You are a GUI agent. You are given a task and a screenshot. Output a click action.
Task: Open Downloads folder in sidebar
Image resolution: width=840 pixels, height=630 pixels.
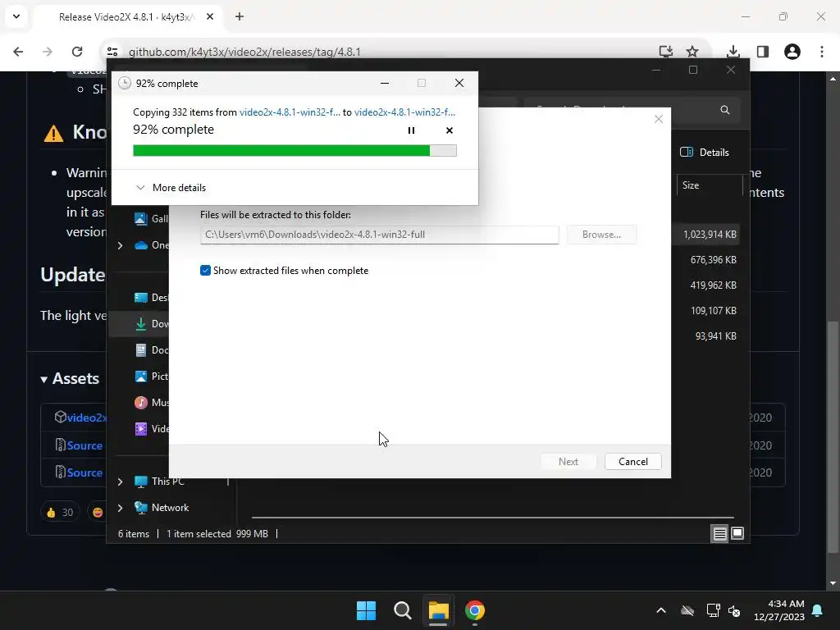click(x=152, y=323)
